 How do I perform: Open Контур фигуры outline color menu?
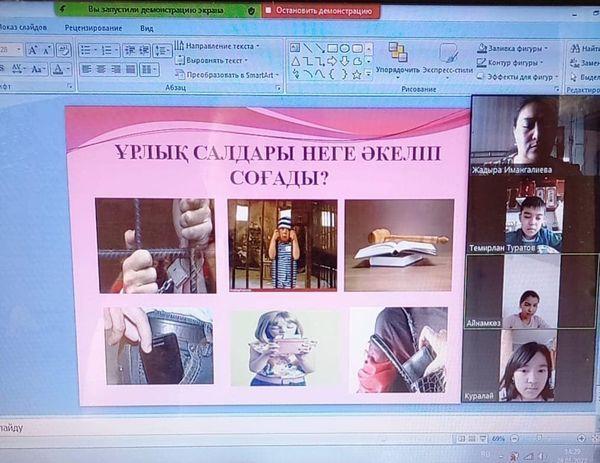pyautogui.click(x=510, y=62)
